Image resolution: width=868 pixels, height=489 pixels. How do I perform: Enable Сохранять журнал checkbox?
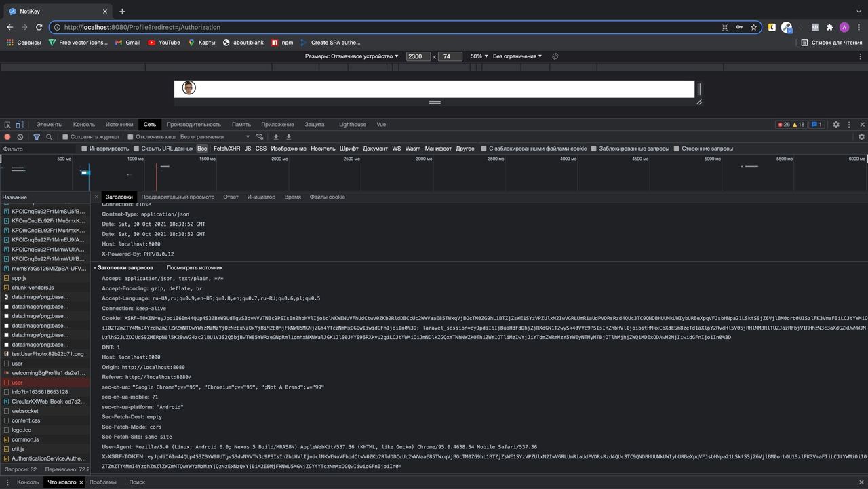65,137
